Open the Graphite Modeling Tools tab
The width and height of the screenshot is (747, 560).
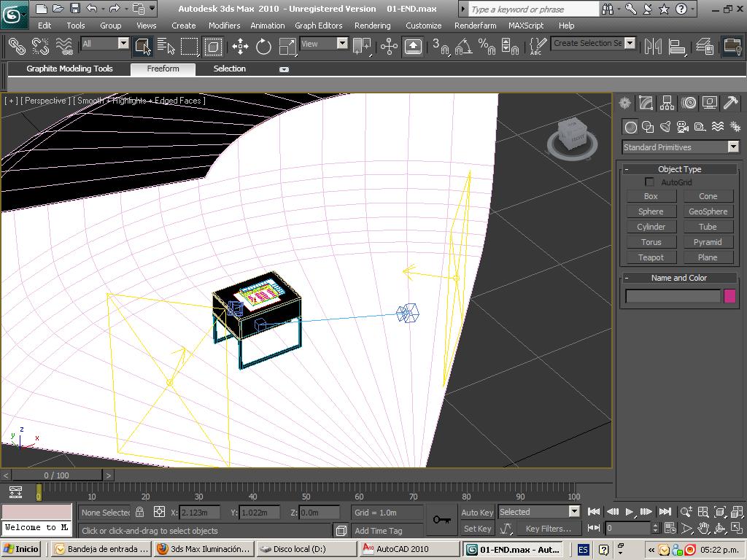click(x=69, y=69)
